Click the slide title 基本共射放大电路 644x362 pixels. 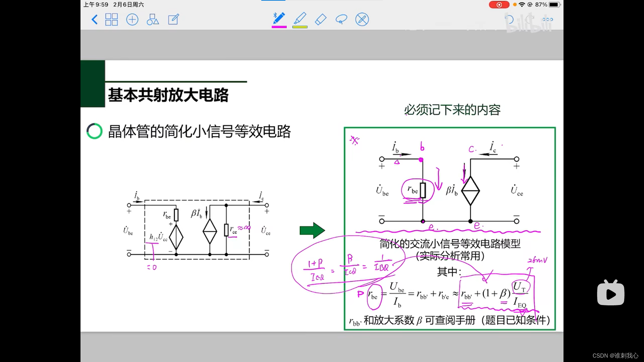(x=168, y=95)
